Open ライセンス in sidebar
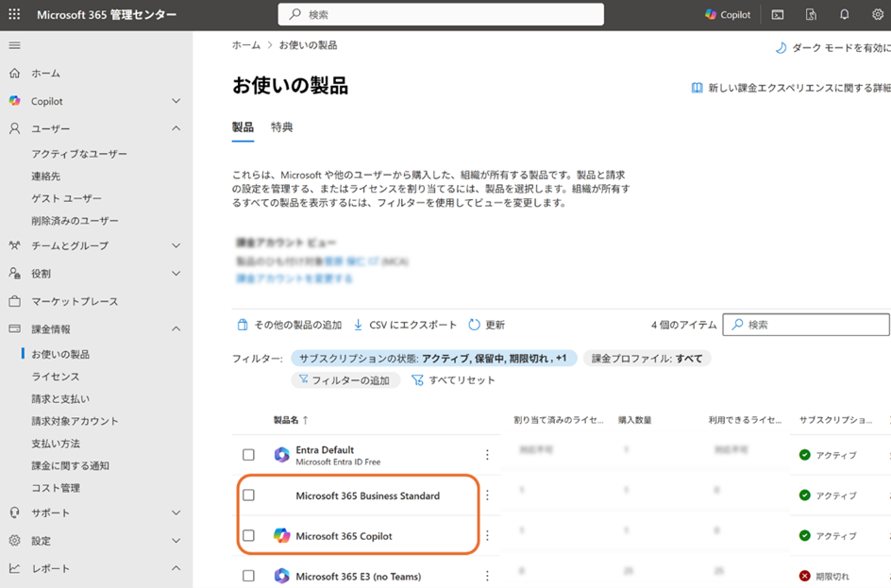Screen dimensions: 891x588 (55, 377)
